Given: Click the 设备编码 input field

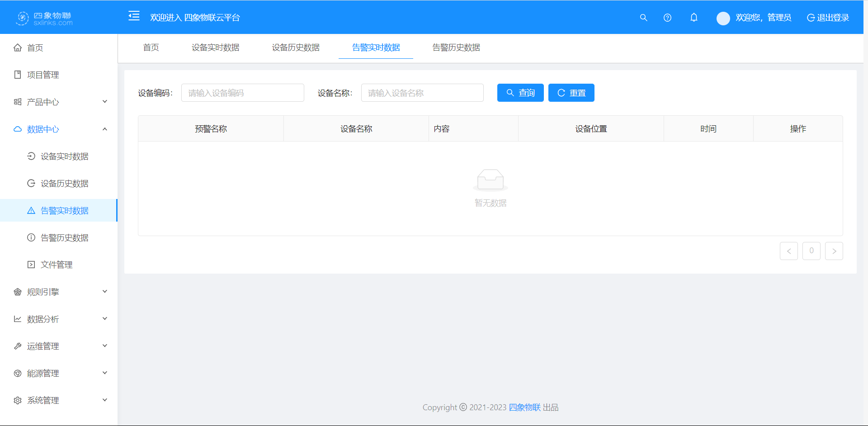Looking at the screenshot, I should 242,93.
